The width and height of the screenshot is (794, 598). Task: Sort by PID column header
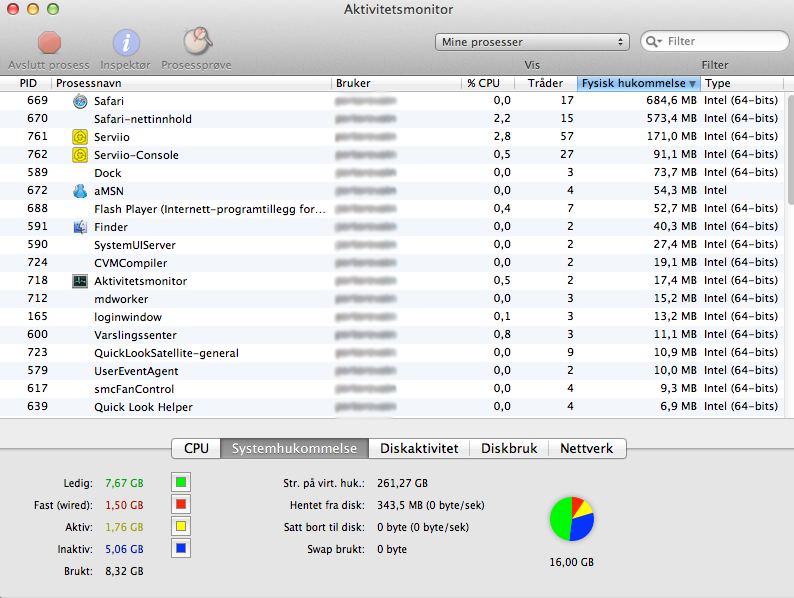(25, 83)
